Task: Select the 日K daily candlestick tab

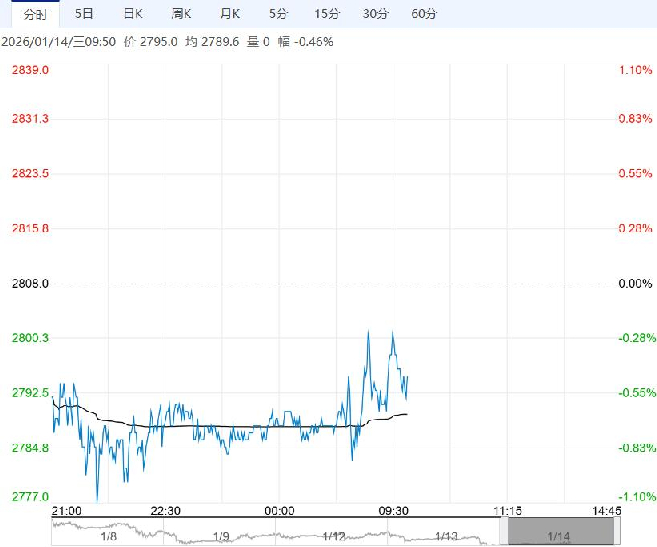Action: point(132,14)
